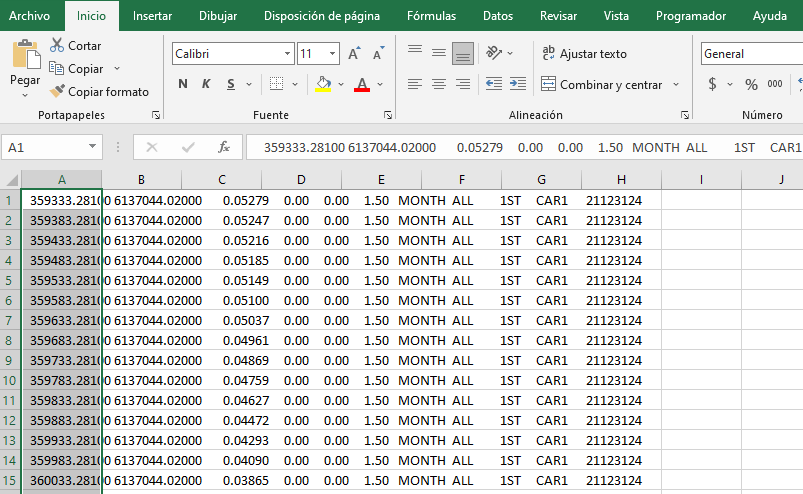Switch to Revisar tab
803x494 pixels.
click(559, 16)
